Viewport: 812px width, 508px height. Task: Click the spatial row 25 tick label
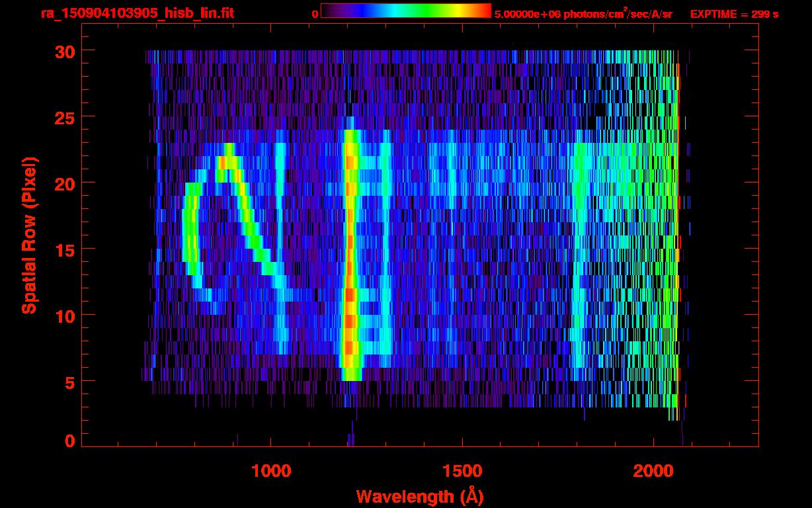point(64,117)
